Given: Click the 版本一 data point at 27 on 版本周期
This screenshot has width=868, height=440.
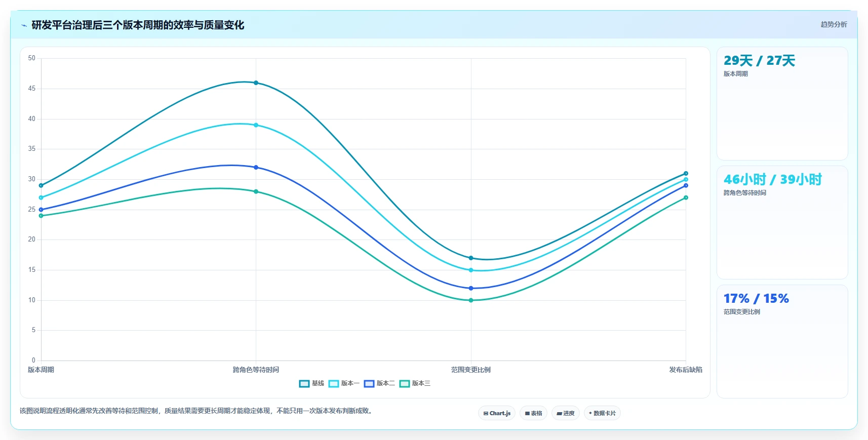Looking at the screenshot, I should pyautogui.click(x=41, y=197).
